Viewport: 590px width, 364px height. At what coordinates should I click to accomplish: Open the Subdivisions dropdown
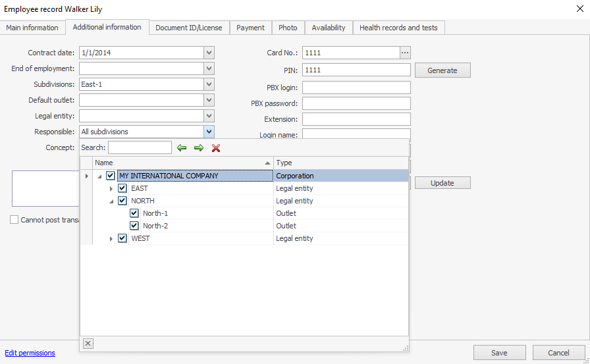[209, 84]
